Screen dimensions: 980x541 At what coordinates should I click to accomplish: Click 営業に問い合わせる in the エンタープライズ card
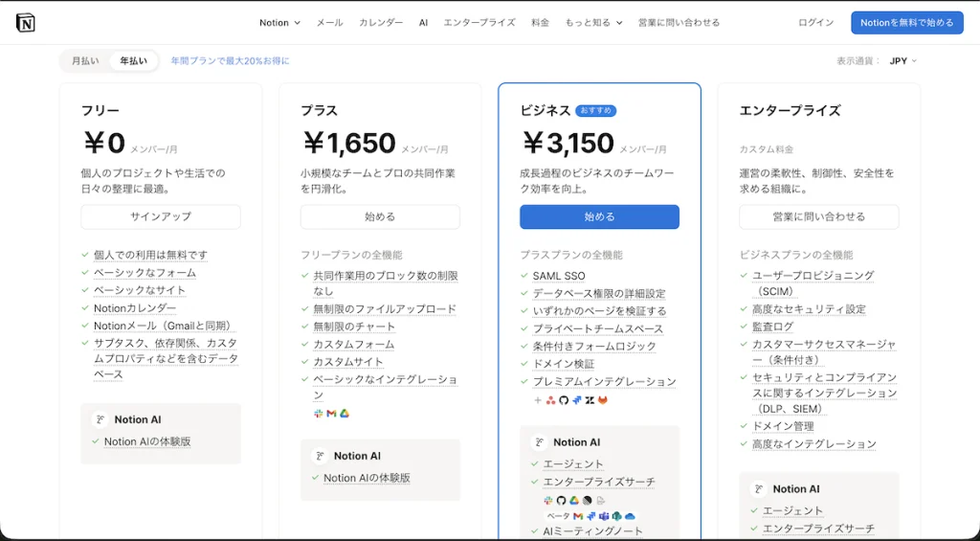pyautogui.click(x=819, y=217)
